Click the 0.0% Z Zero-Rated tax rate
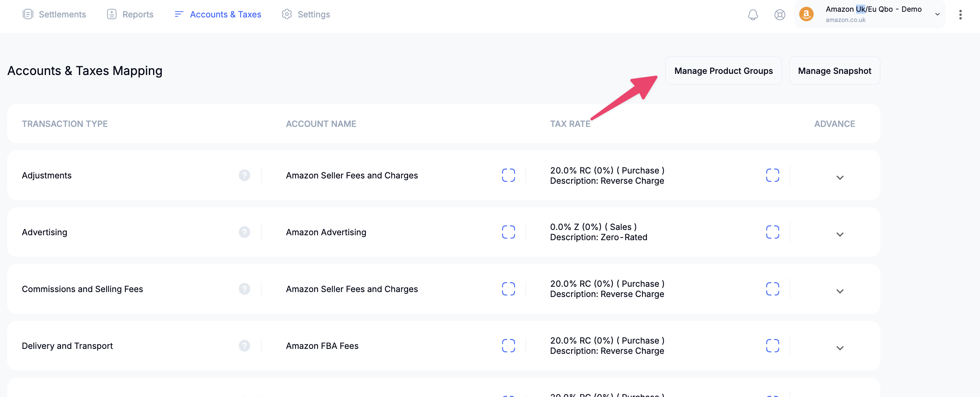Viewport: 980px width, 397px height. pos(598,232)
